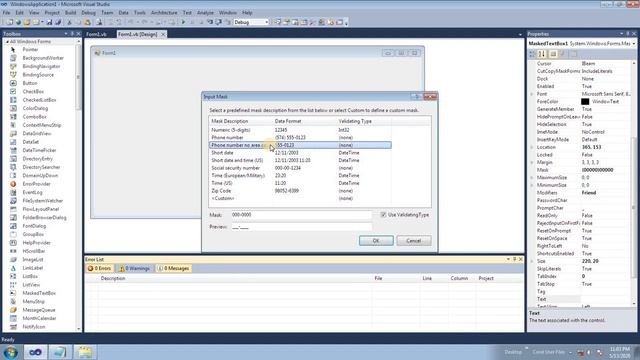Open the Architecture menu
Screen dimensions: 640x360
click(x=164, y=13)
